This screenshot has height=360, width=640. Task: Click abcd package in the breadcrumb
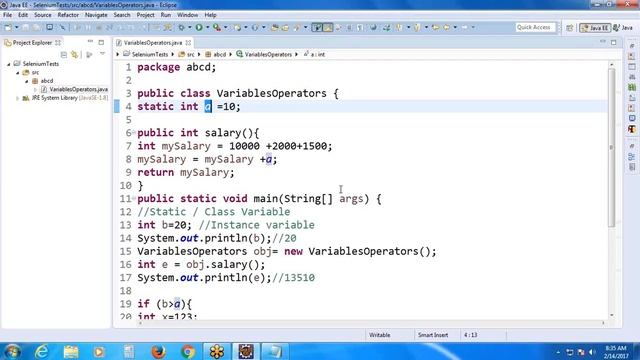[x=219, y=54]
